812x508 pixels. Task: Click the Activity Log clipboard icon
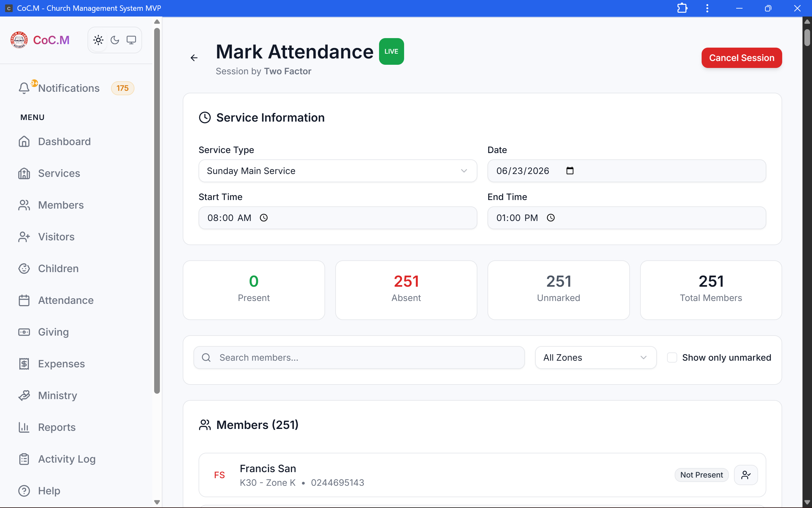(24, 459)
